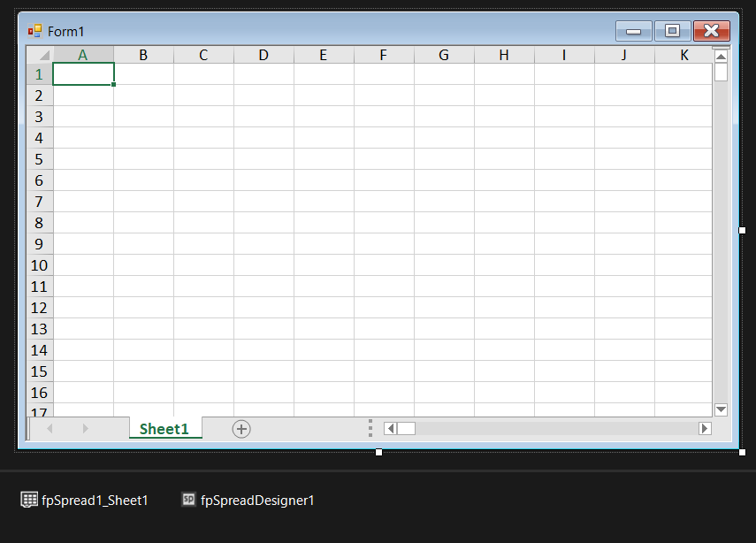The width and height of the screenshot is (756, 543).
Task: Select row 16 header
Action: tap(40, 393)
